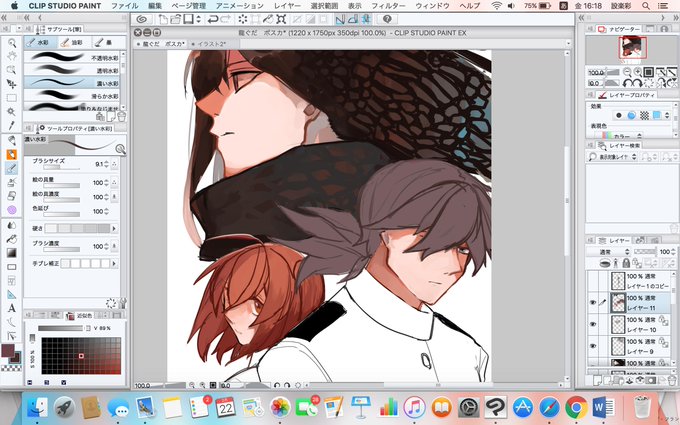Open フィルター menu
The image size is (680, 425).
[x=389, y=6]
